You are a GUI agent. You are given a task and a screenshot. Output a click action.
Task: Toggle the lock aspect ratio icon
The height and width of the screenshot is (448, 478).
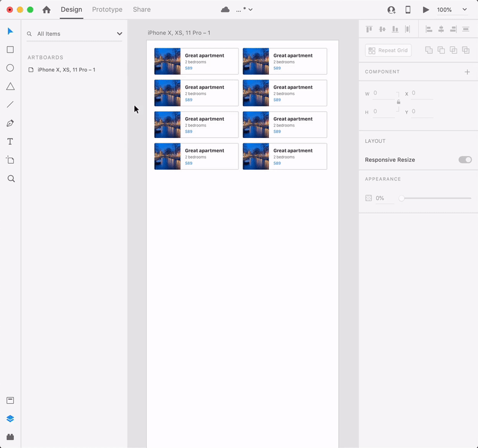(399, 102)
